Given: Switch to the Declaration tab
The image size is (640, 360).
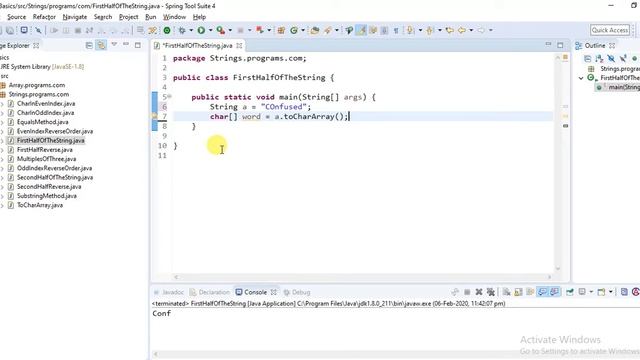Looking at the screenshot, I should [210, 292].
